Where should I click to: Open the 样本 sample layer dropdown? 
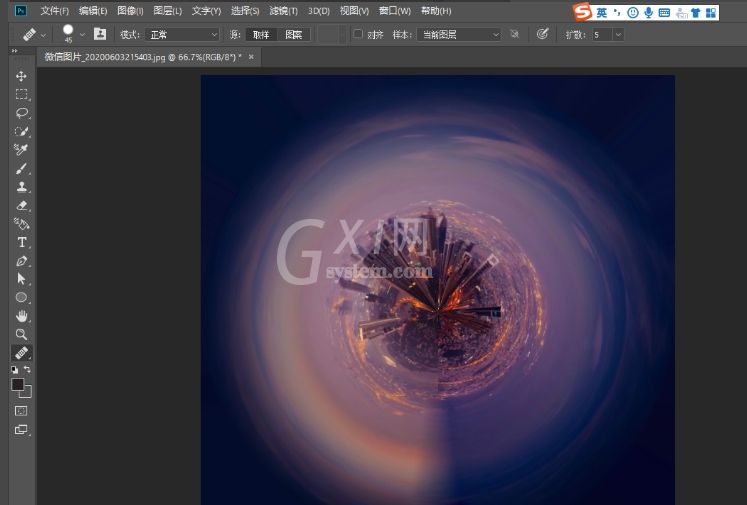pyautogui.click(x=459, y=34)
